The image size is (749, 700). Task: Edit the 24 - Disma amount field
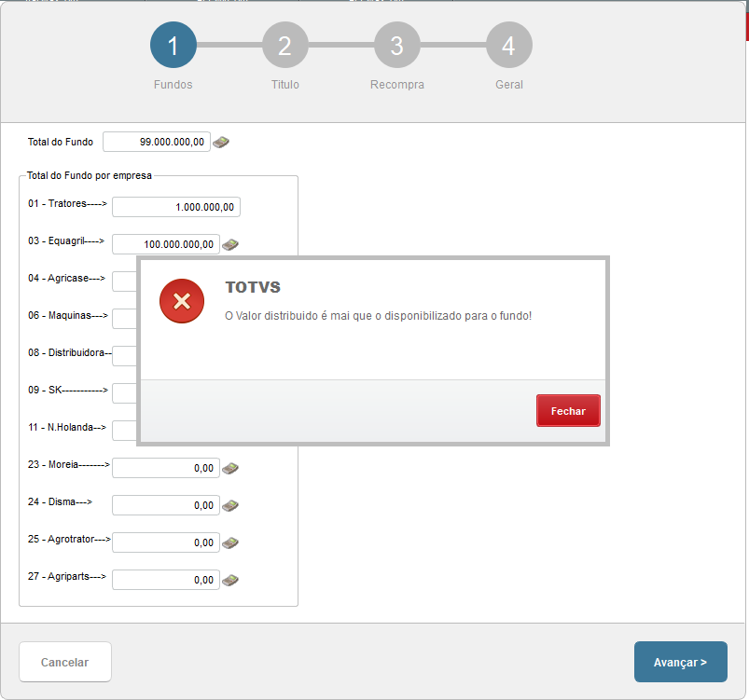[166, 506]
